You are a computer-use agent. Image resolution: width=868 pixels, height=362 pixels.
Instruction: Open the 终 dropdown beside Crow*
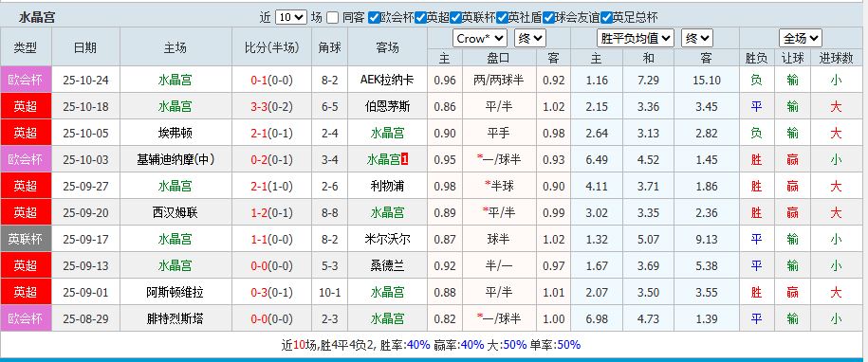[x=530, y=38]
